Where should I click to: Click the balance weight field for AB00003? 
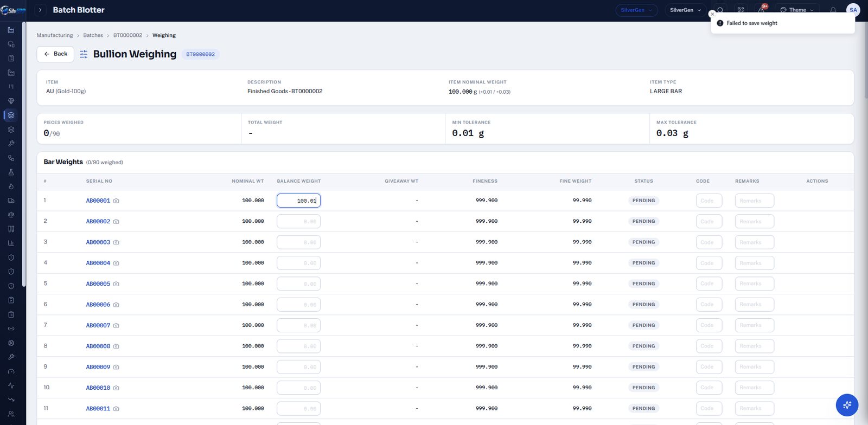(298, 242)
